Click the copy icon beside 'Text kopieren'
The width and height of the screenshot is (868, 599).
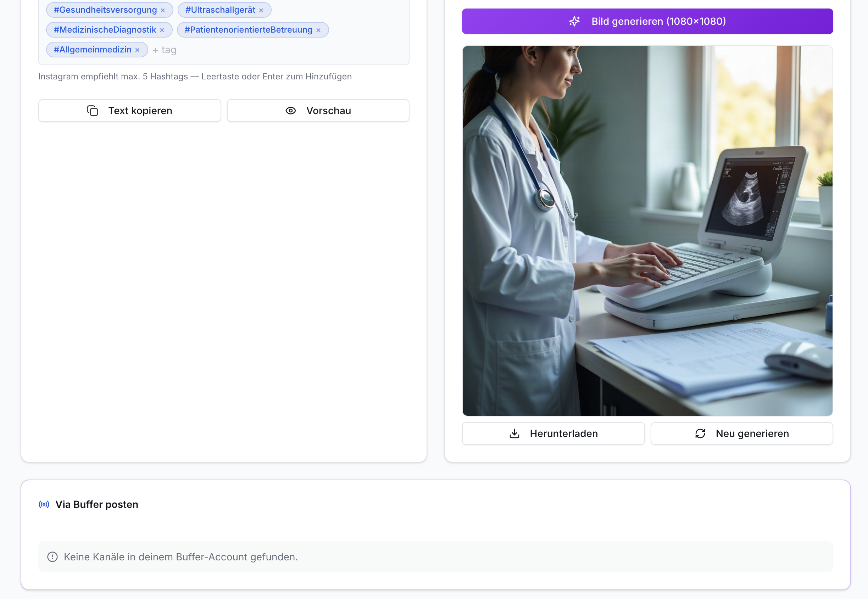[x=92, y=111]
